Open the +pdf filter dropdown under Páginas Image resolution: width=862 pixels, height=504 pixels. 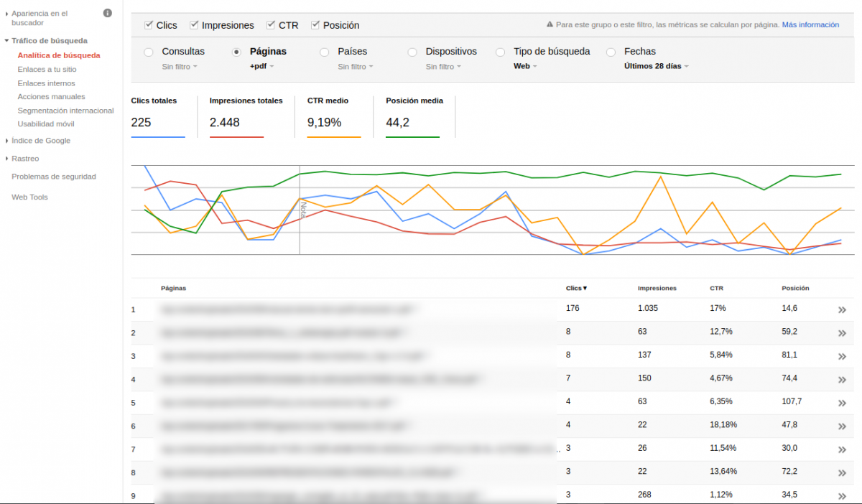262,66
